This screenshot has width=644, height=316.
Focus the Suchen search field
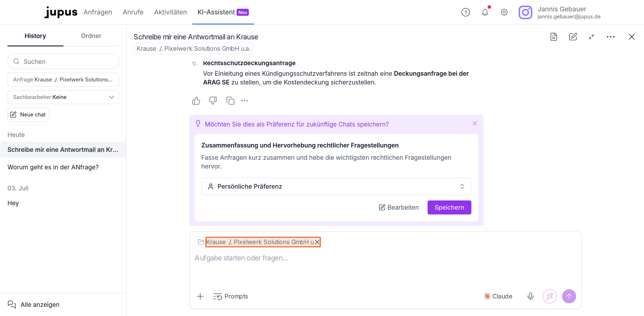point(63,61)
